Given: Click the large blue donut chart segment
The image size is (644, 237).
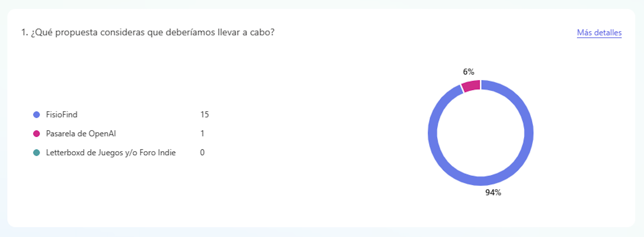Looking at the screenshot, I should (x=529, y=133).
